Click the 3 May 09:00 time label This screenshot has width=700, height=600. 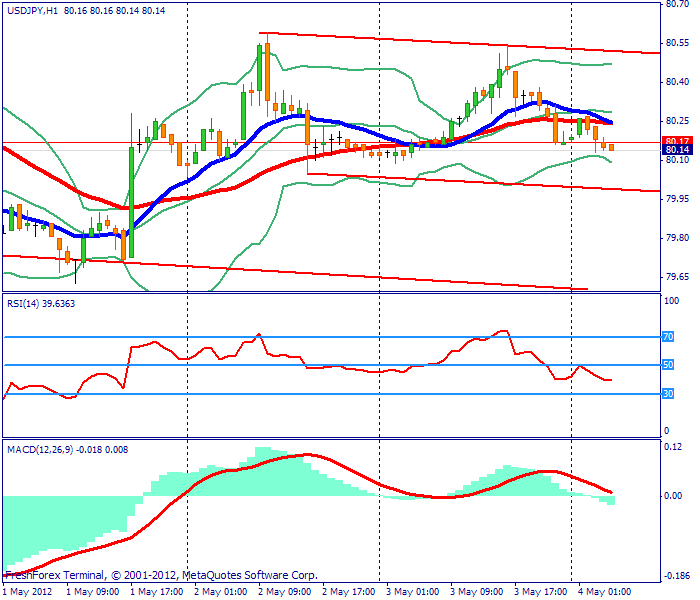click(x=477, y=592)
